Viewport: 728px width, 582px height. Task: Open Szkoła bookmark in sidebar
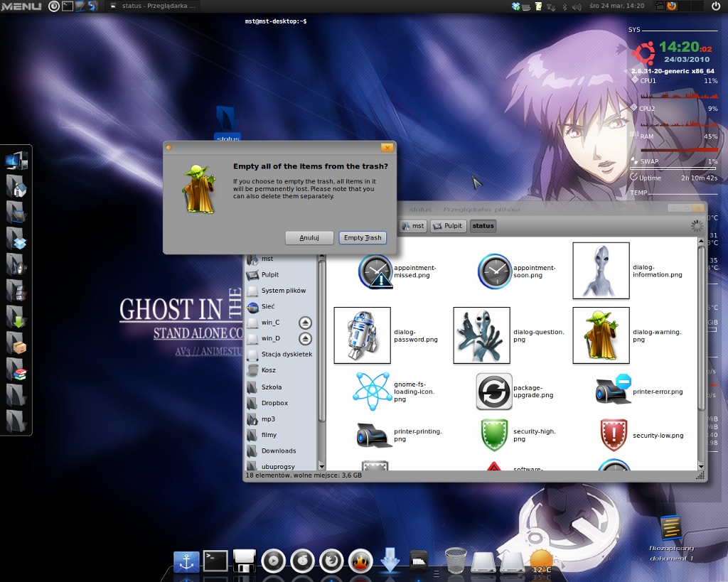click(280, 387)
